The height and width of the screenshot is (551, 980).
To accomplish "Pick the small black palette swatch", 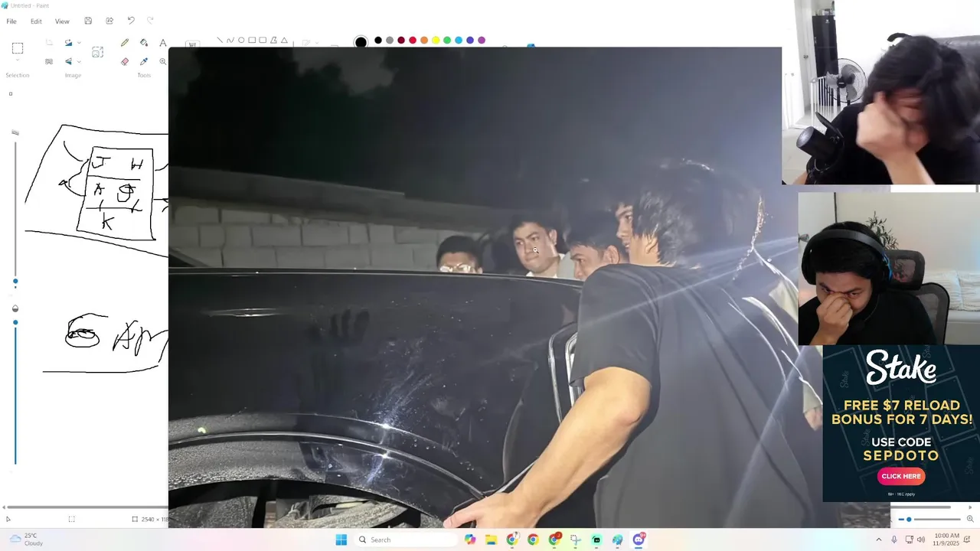I will tap(378, 40).
